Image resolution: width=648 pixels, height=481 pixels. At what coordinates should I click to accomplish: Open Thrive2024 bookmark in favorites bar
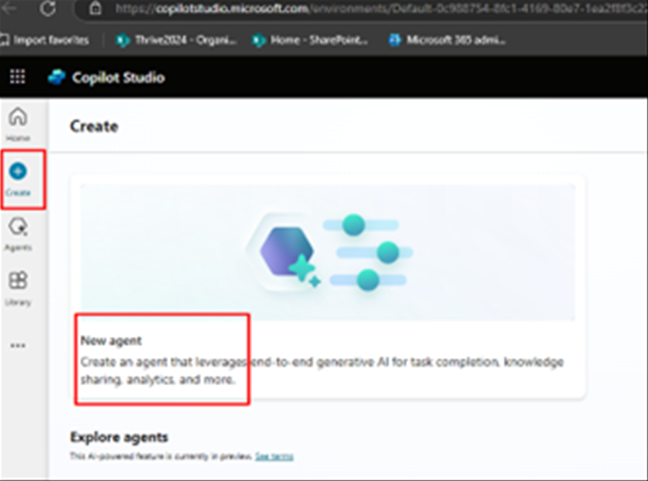[175, 40]
